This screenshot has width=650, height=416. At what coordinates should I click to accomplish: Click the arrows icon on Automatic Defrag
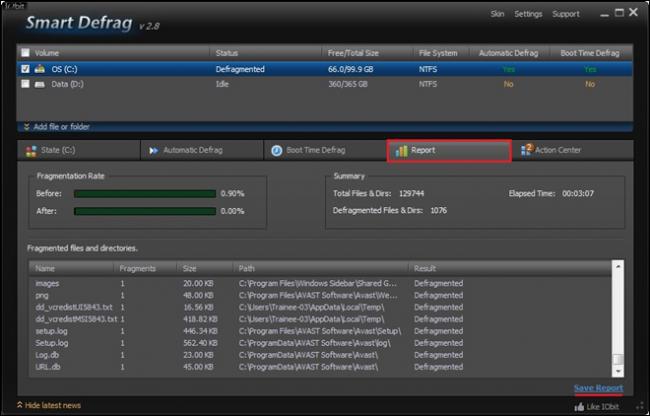point(154,151)
